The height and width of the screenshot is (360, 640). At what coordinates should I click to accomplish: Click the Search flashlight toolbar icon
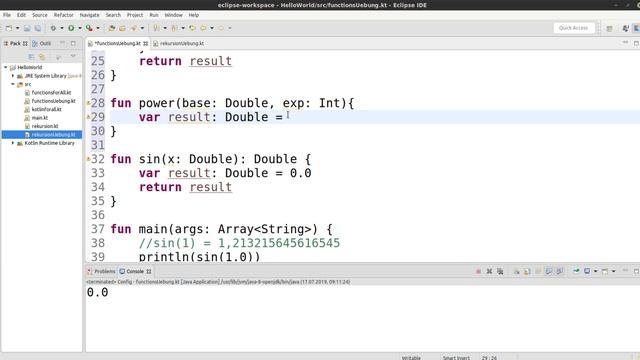[133, 28]
